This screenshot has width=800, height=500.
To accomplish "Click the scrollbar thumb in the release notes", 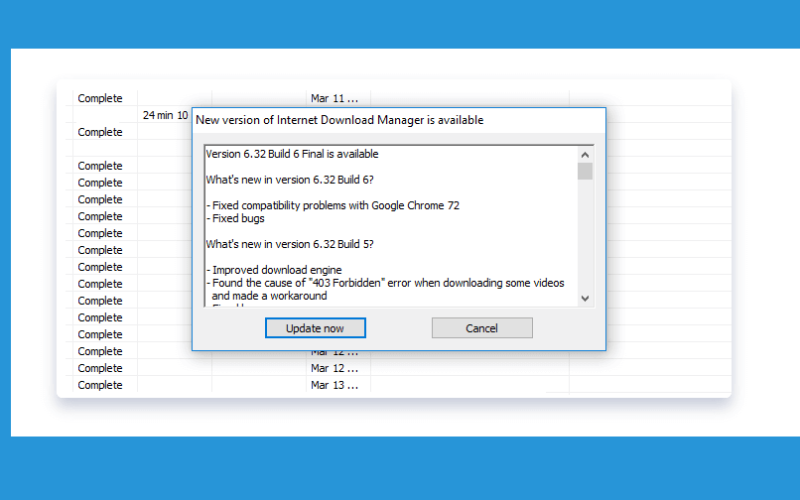I will click(585, 171).
